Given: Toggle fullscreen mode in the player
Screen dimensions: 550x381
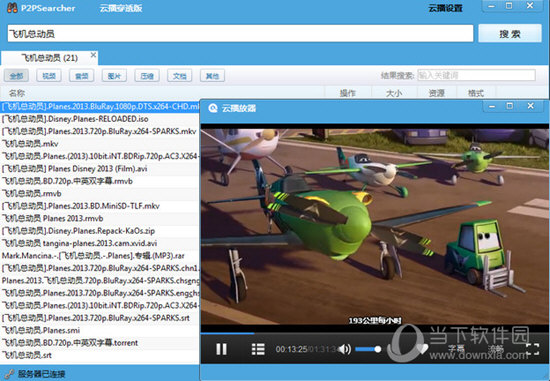Looking at the screenshot, I should pyautogui.click(x=532, y=349).
